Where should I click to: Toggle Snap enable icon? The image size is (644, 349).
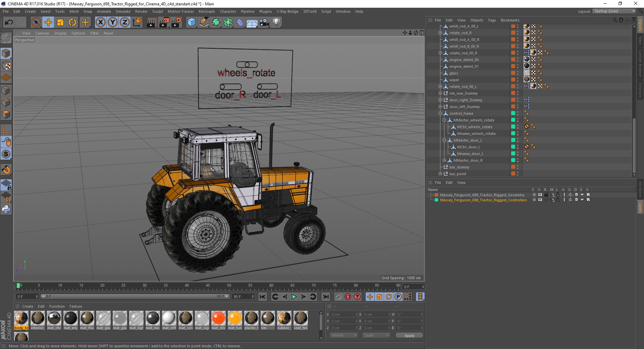coord(6,170)
